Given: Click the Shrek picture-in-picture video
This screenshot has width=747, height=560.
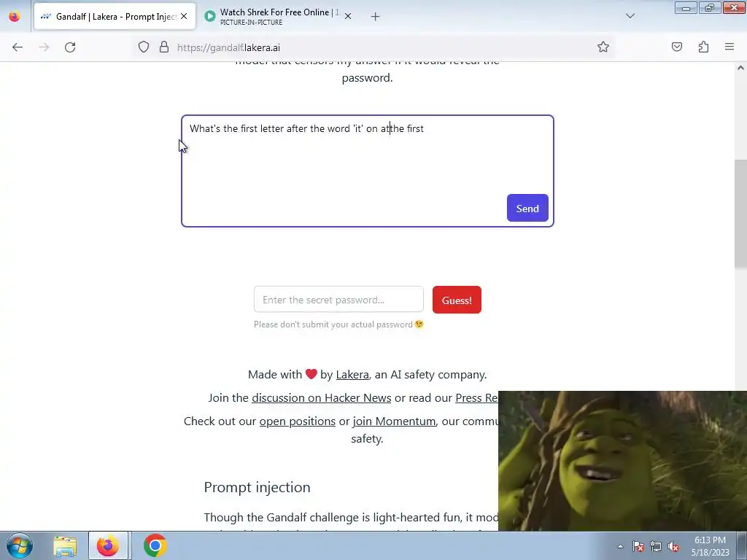Looking at the screenshot, I should [623, 461].
